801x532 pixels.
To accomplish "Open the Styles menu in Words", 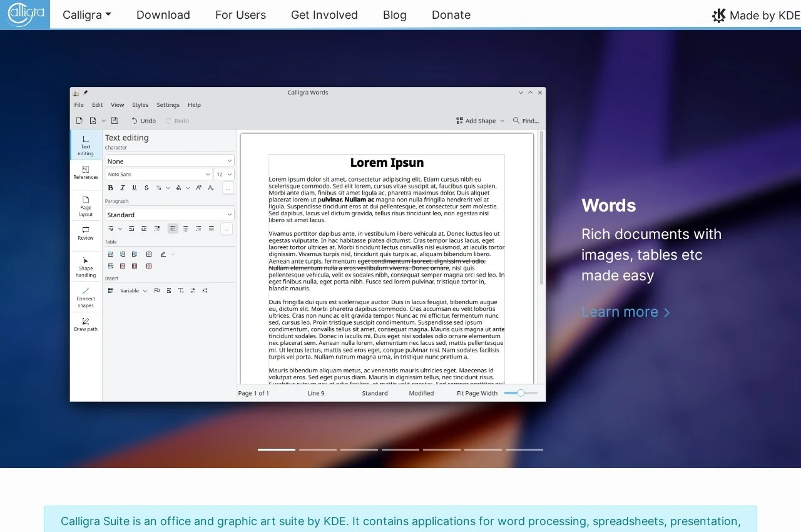I will (x=140, y=105).
